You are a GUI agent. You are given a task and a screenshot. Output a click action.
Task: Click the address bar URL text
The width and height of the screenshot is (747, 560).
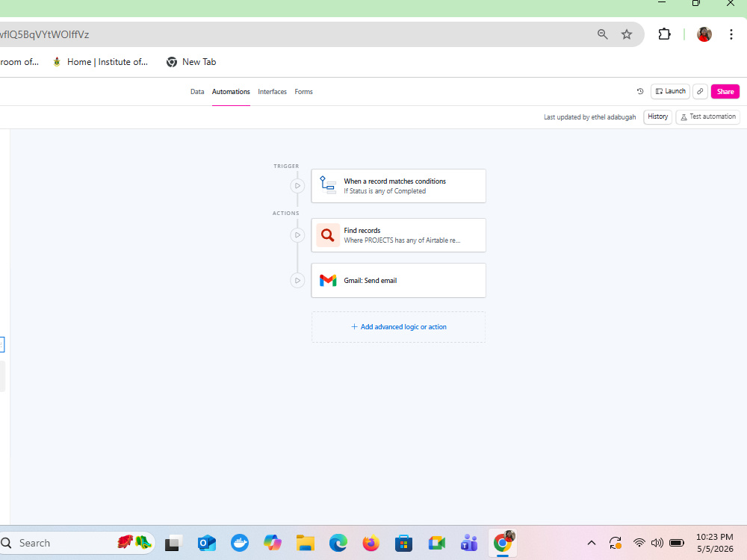click(x=44, y=34)
